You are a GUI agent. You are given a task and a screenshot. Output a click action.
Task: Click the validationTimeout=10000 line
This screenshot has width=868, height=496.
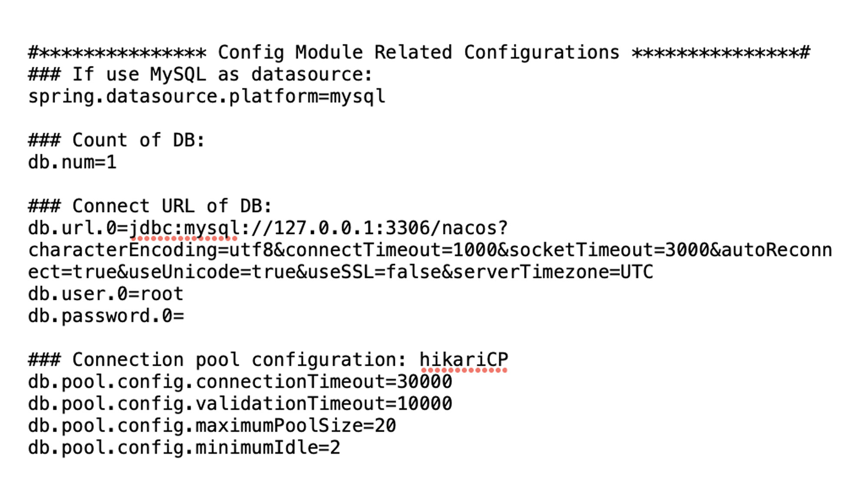coord(240,404)
